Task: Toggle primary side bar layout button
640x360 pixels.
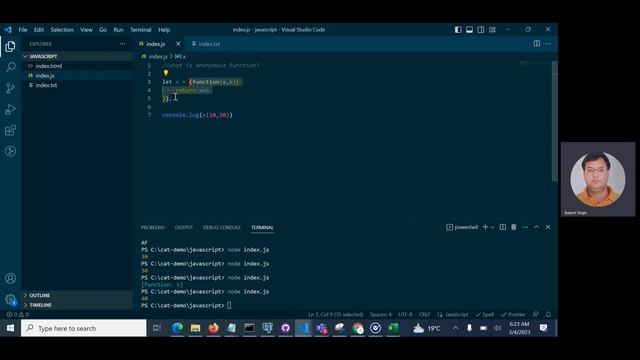Action: [x=458, y=29]
